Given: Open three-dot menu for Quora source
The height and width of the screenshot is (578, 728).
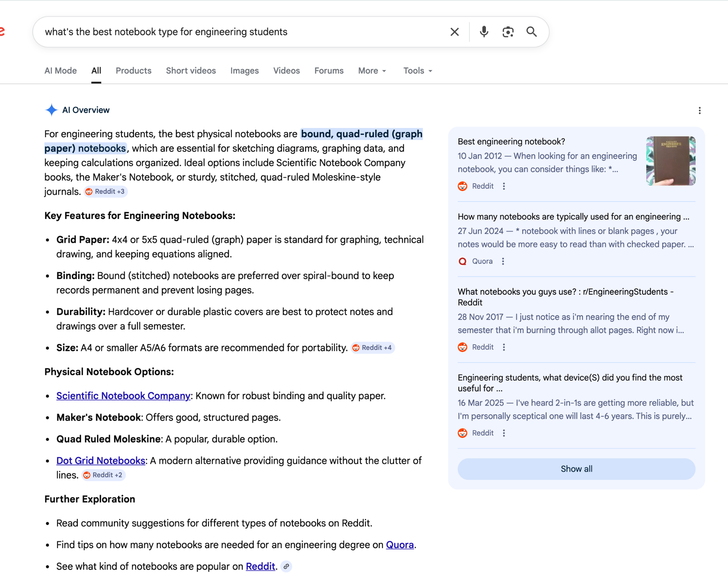Looking at the screenshot, I should [503, 261].
